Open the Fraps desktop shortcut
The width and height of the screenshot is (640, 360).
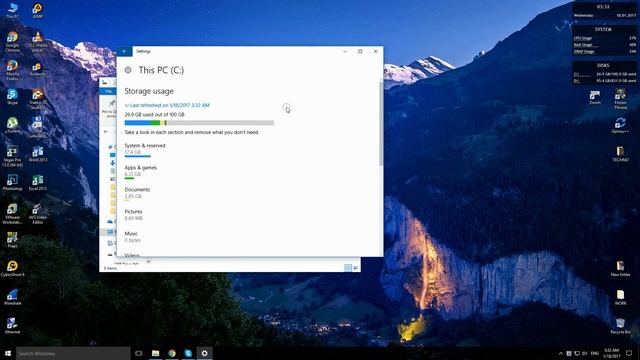pos(12,240)
